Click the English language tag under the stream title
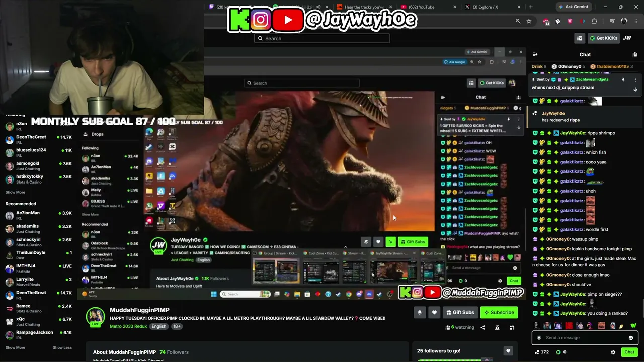Image resolution: width=644 pixels, height=362 pixels. click(159, 326)
